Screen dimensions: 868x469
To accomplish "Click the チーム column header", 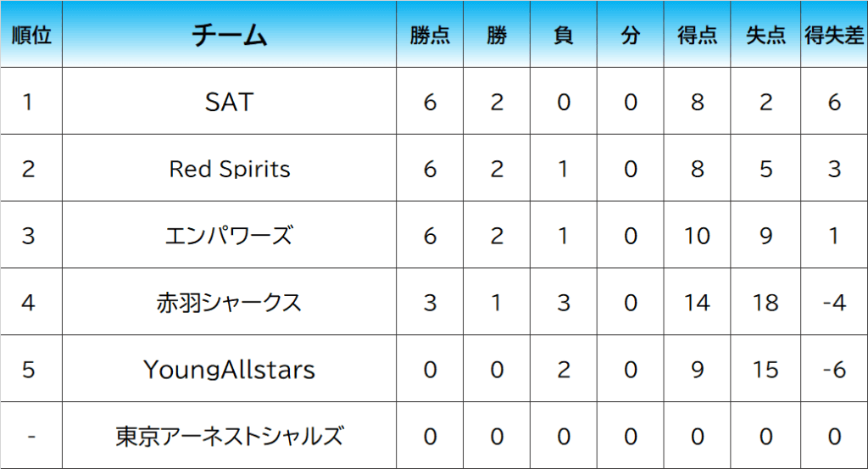I will (x=230, y=36).
